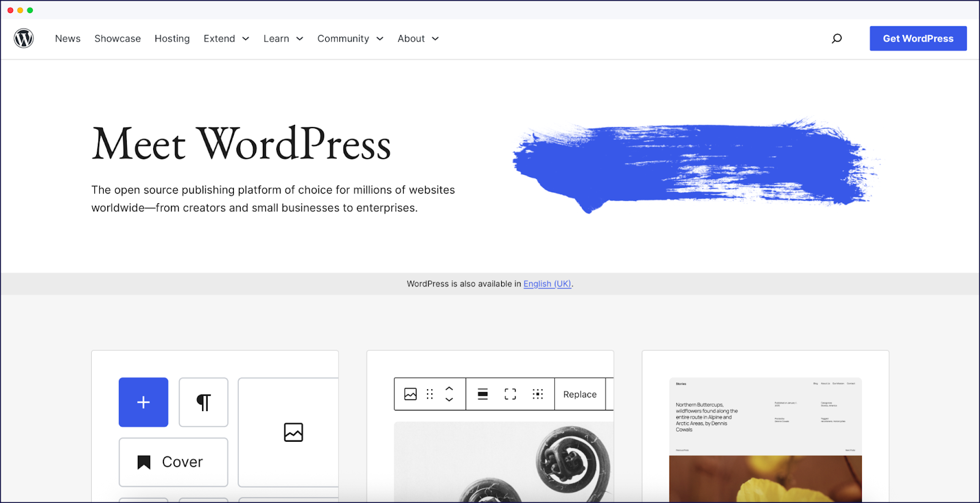The width and height of the screenshot is (980, 503).
Task: Click the content position grid icon
Action: coord(538,394)
